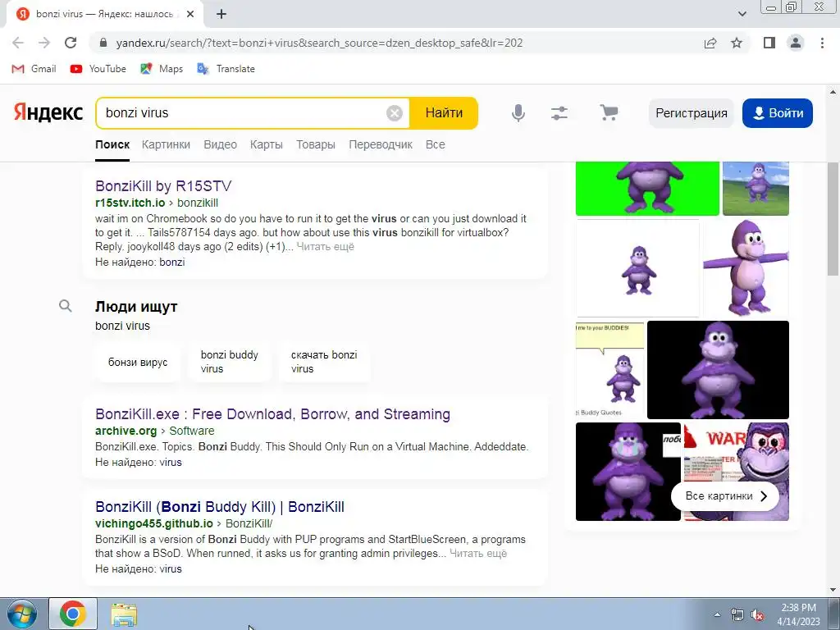Viewport: 840px width, 630px height.
Task: Clear the search query field
Action: coord(395,113)
